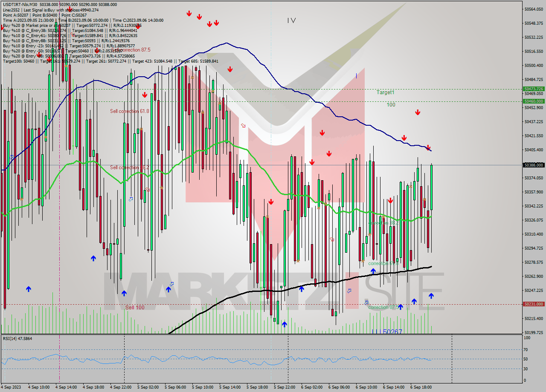Screen dimensions: 546x392
Task: Select the leftmost blue up arrow on the chart
Action: pyautogui.click(x=28, y=289)
